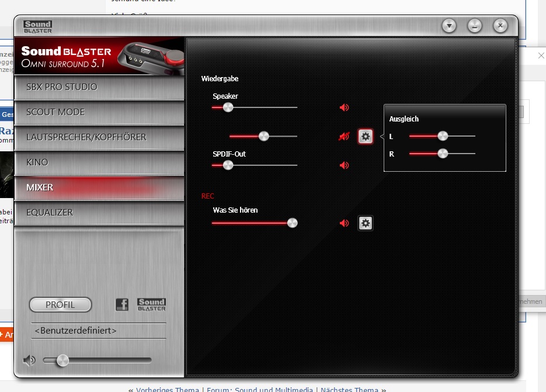The width and height of the screenshot is (546, 392).
Task: Open LAUTSPRECHER/KOPFHÖRER settings
Action: pos(99,137)
